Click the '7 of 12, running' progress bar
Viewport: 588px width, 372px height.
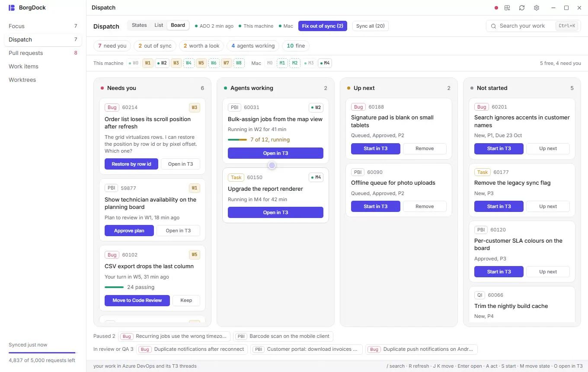coord(237,140)
